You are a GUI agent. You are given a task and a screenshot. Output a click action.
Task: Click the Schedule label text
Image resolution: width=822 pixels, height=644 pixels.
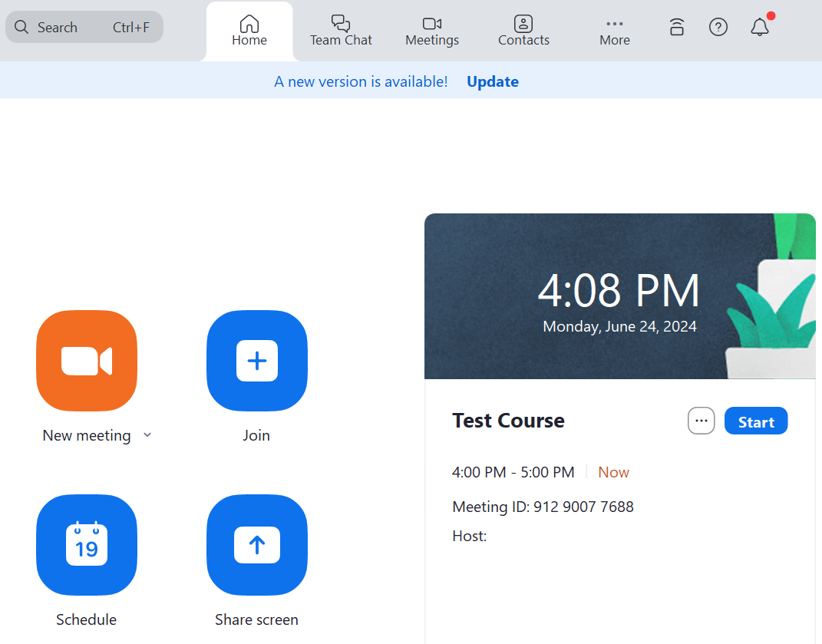point(87,619)
